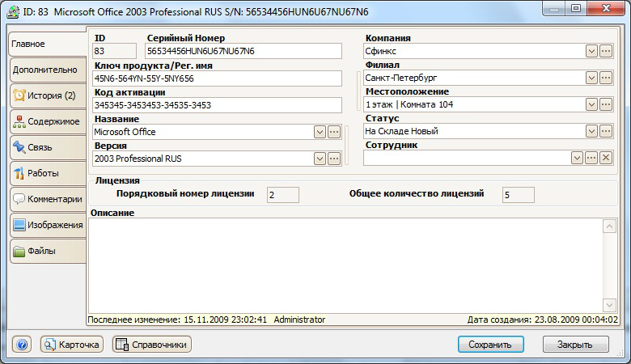The image size is (631, 364).
Task: Click the Филиал ellipsis browse button
Action: pyautogui.click(x=605, y=78)
